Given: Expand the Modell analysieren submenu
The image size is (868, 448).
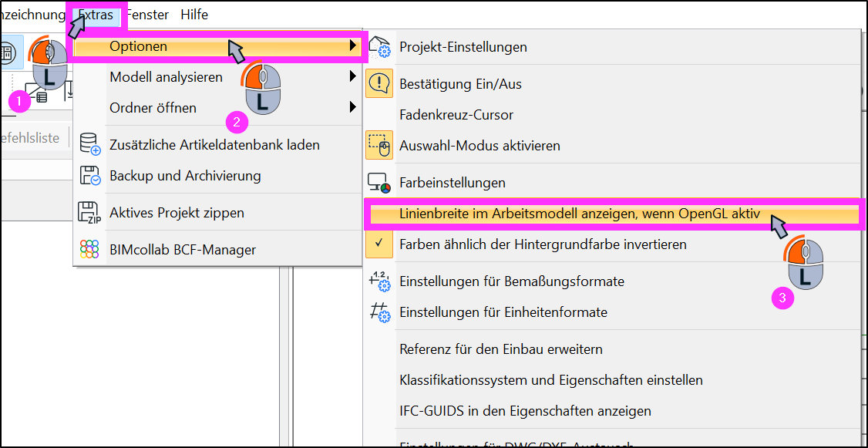Looking at the screenshot, I should 217,77.
